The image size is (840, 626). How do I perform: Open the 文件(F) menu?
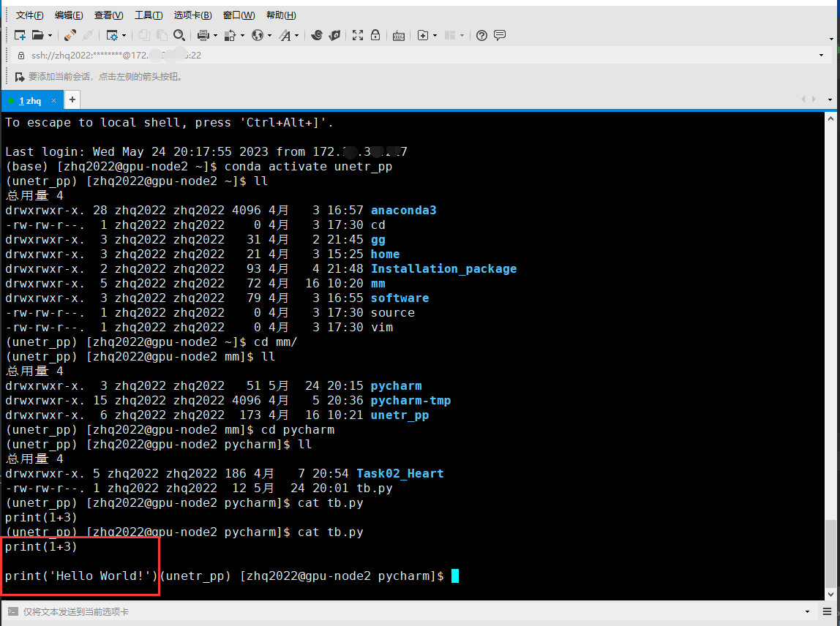click(29, 15)
